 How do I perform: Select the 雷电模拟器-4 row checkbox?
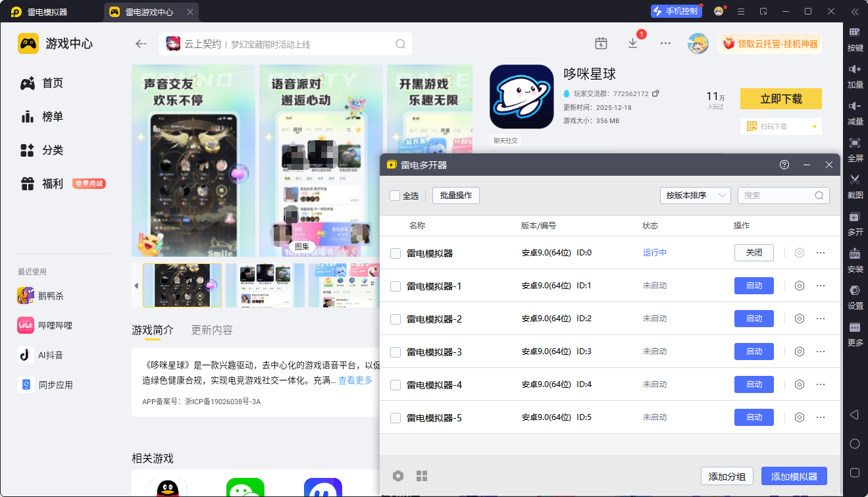[396, 384]
